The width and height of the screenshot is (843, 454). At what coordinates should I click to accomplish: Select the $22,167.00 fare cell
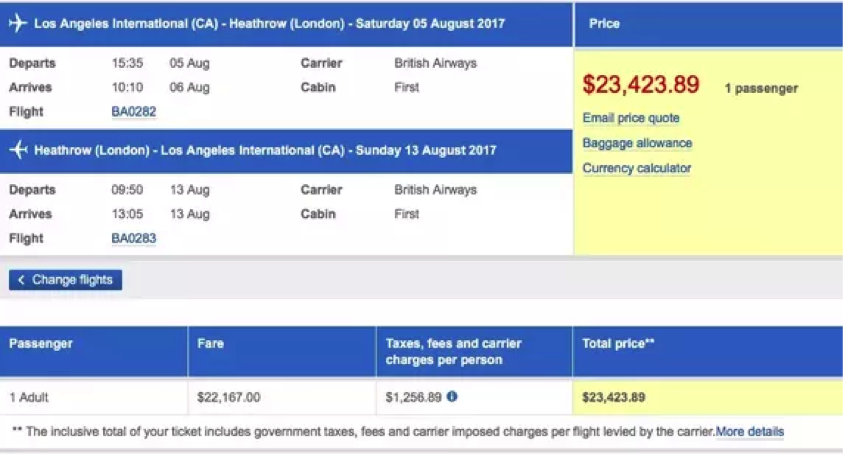pos(229,397)
